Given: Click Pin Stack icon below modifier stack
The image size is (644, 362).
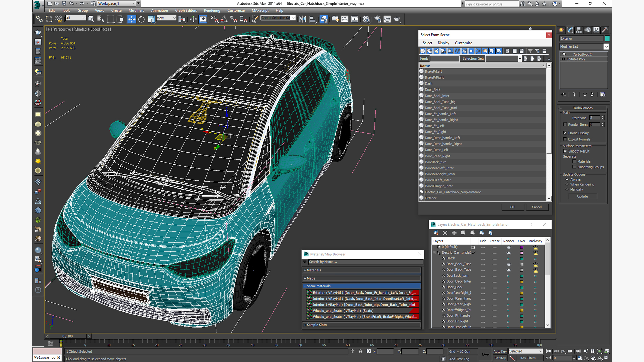Looking at the screenshot, I should click(x=563, y=95).
